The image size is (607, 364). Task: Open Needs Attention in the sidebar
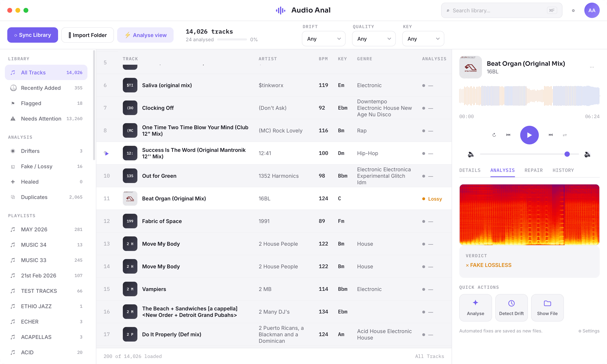46,119
